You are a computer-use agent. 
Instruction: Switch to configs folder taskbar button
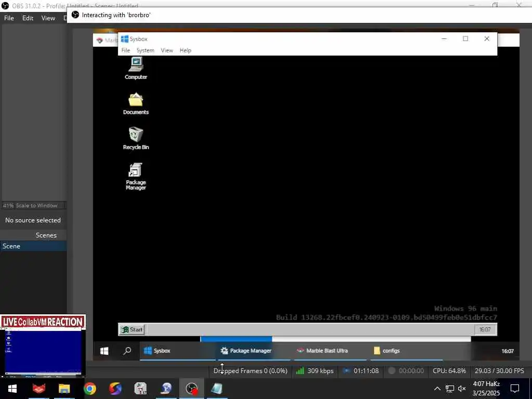pos(406,351)
